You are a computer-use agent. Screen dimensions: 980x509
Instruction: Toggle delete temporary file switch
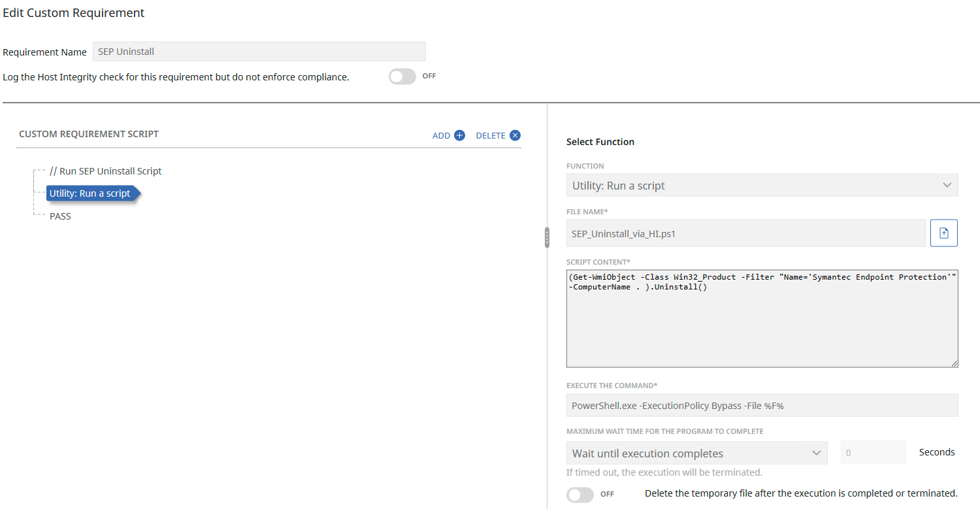[580, 494]
